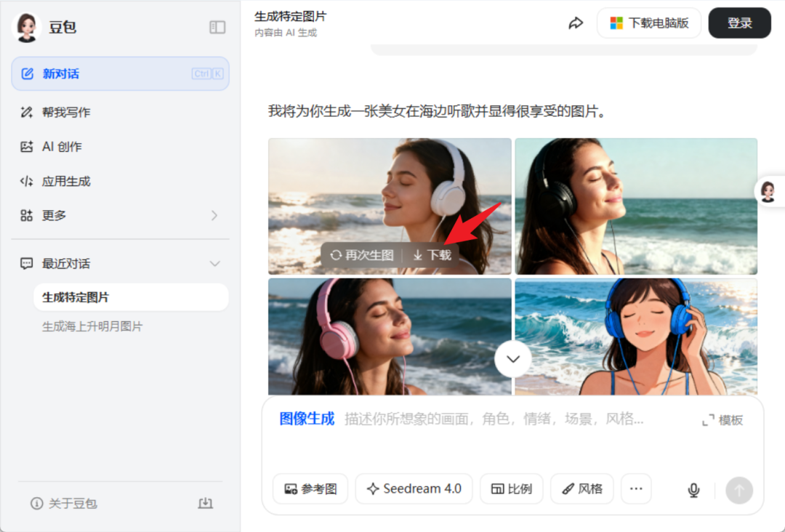The width and height of the screenshot is (785, 532).
Task: Select the 生成特定图片 conversation
Action: (x=131, y=297)
